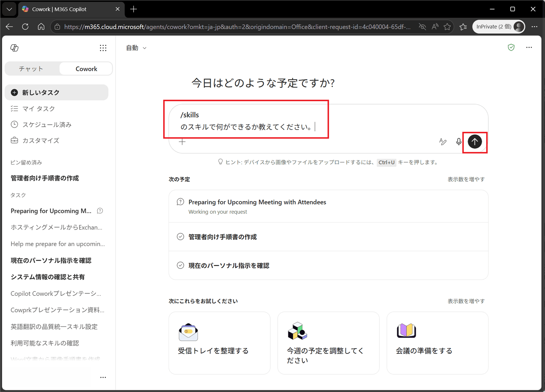Open task Cowprkプレゼンテーション資料...

(57, 310)
